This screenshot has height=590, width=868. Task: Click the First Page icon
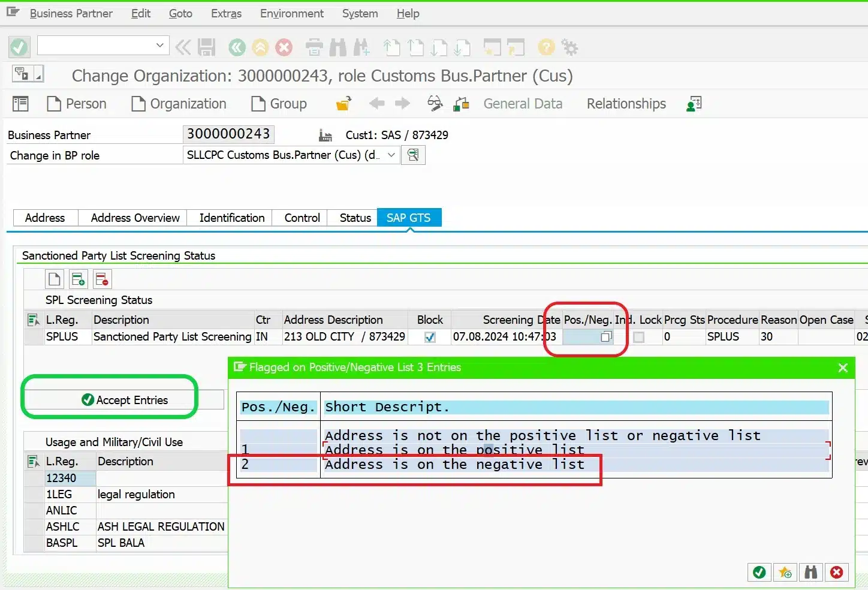392,47
